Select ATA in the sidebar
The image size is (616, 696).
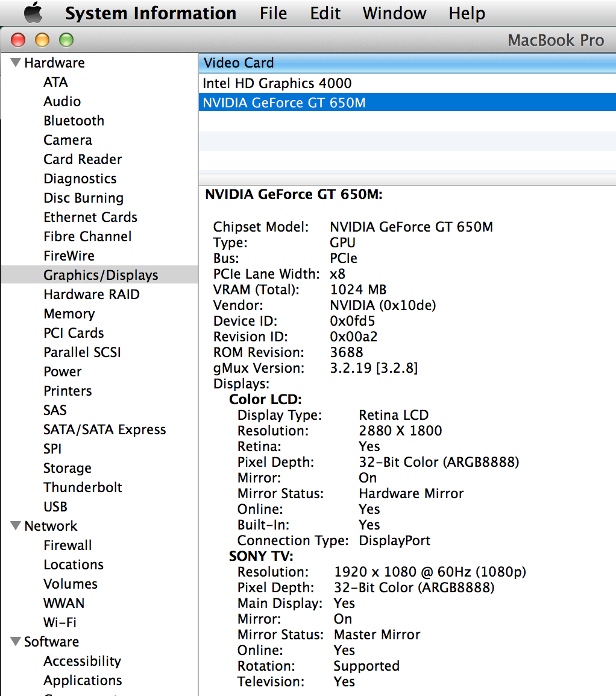tap(55, 82)
